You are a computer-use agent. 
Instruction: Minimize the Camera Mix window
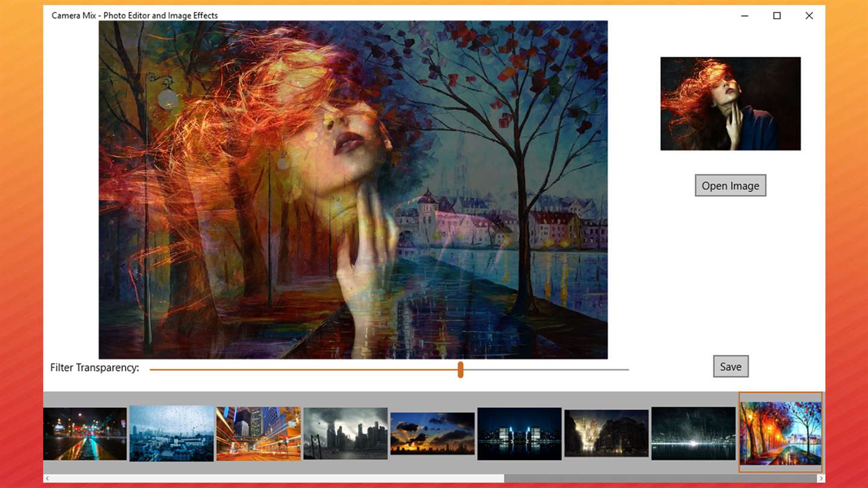745,16
